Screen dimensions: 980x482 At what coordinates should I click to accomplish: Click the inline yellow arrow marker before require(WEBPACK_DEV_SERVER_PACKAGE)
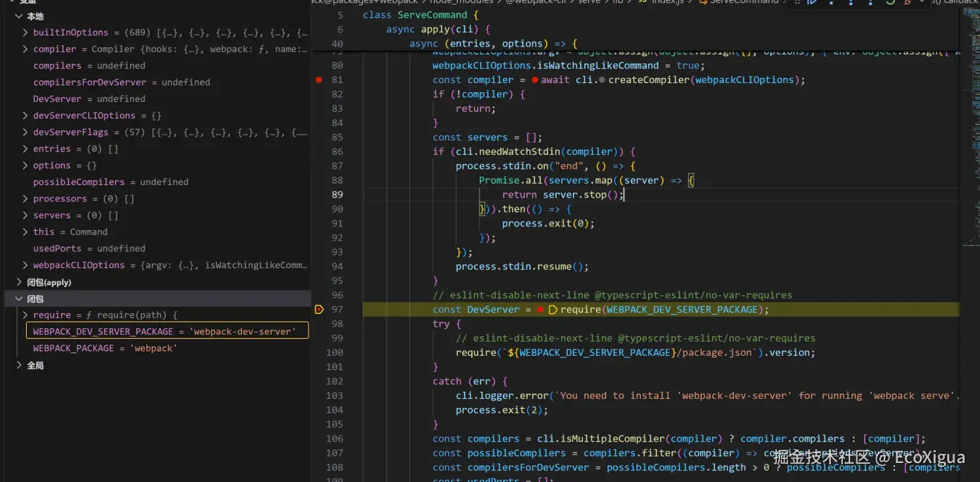click(553, 309)
